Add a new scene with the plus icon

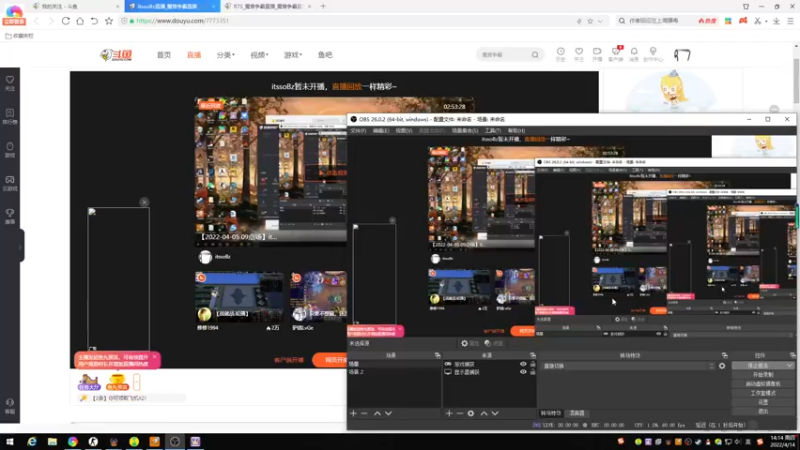pyautogui.click(x=354, y=413)
